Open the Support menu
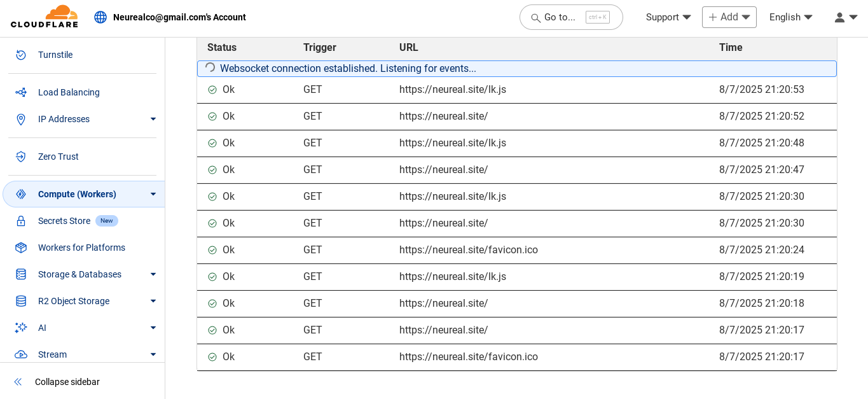The image size is (868, 399). [668, 17]
